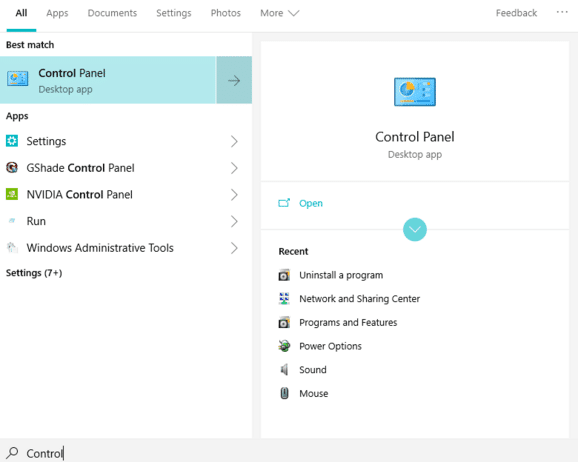Click the Settings gear icon in Apps list
Viewport: 578px width, 462px height.
point(12,141)
